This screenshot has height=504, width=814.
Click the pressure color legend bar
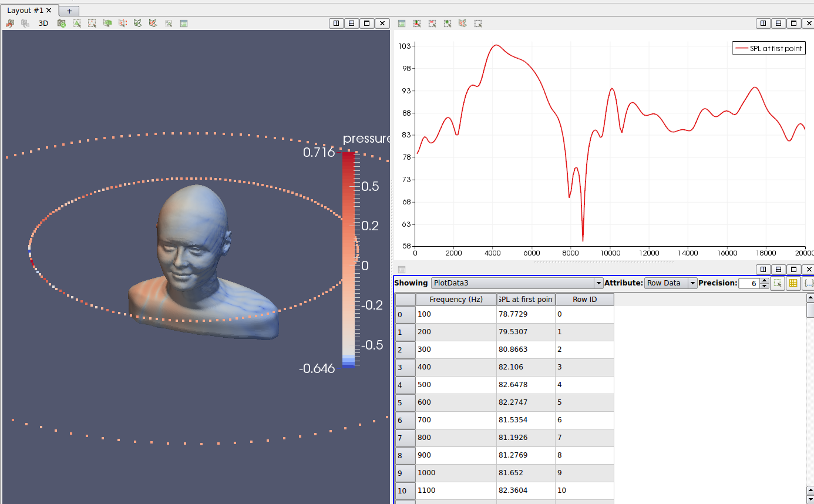(348, 260)
